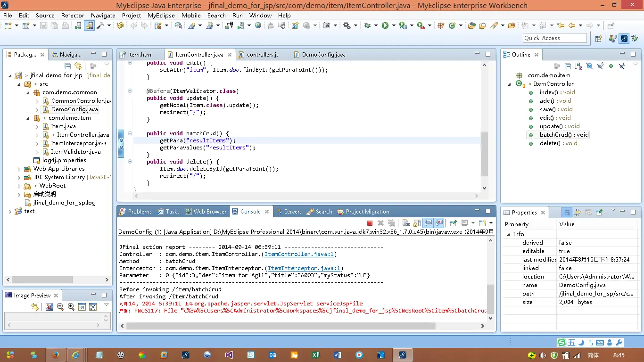The image size is (644, 362).
Task: Open the Run button dropdown arrow
Action: [x=393, y=25]
